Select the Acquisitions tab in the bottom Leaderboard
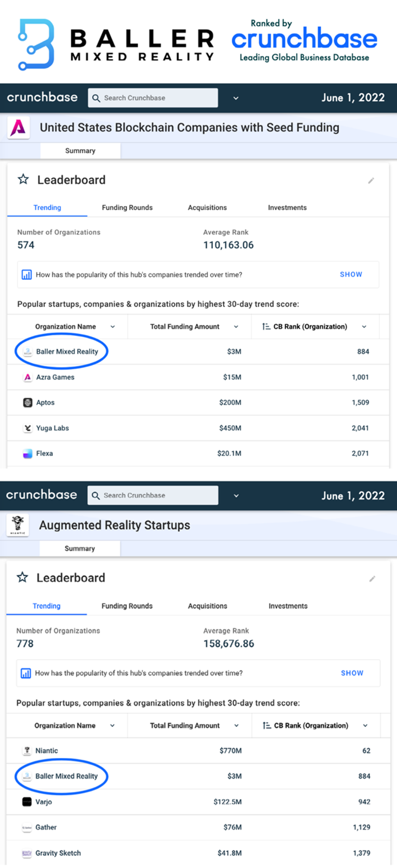 click(207, 606)
